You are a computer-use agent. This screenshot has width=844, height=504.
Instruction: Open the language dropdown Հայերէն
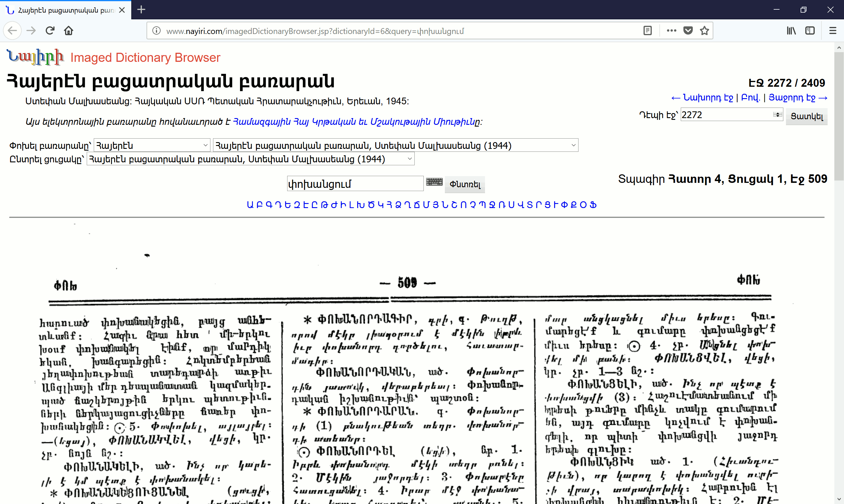tap(152, 145)
